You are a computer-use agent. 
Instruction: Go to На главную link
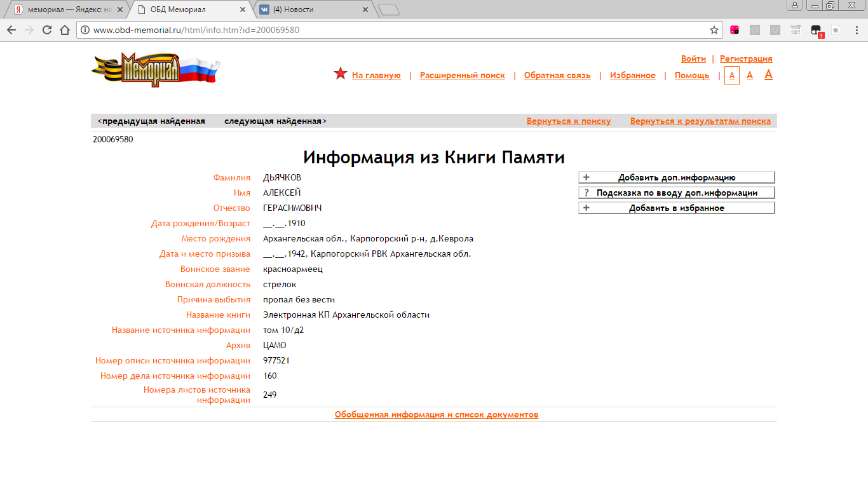tap(376, 75)
